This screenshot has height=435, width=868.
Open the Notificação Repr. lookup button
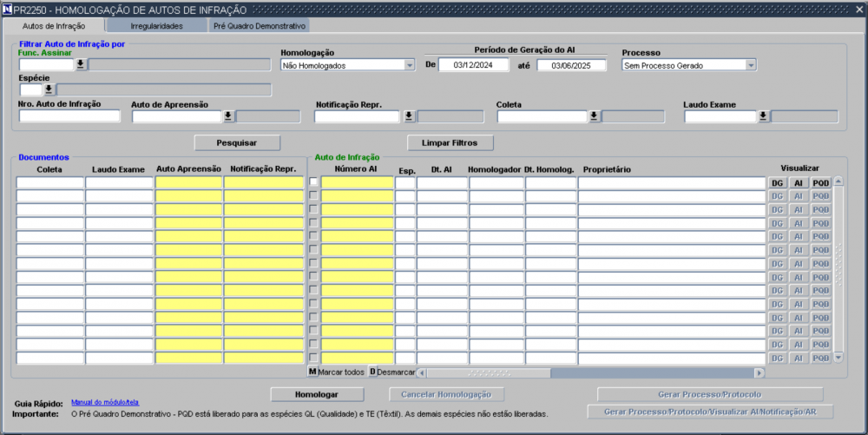[409, 116]
